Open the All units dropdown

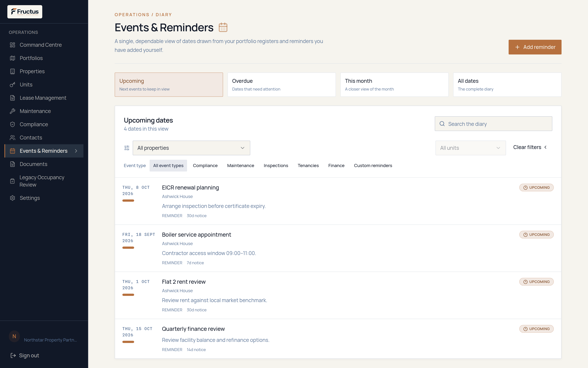point(470,148)
